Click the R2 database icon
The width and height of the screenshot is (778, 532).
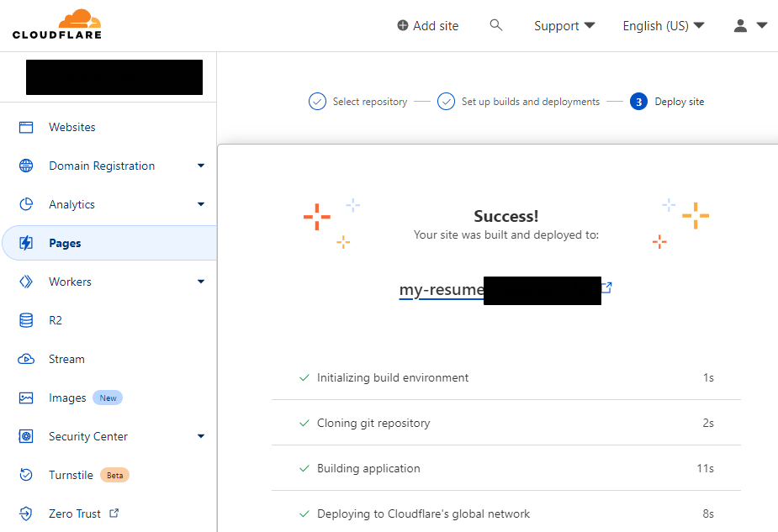coord(26,320)
